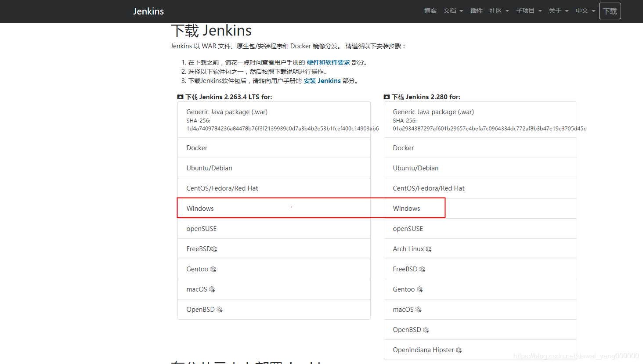The height and width of the screenshot is (364, 643).
Task: Click the LTS SHA-256 hash starting 1d4a7409
Action: [282, 129]
